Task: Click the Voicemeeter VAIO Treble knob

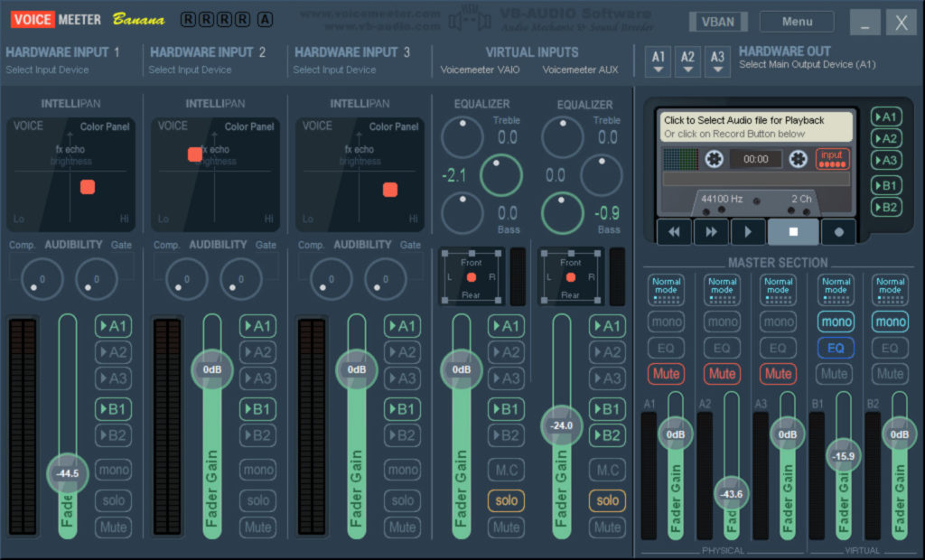Action: click(x=462, y=137)
